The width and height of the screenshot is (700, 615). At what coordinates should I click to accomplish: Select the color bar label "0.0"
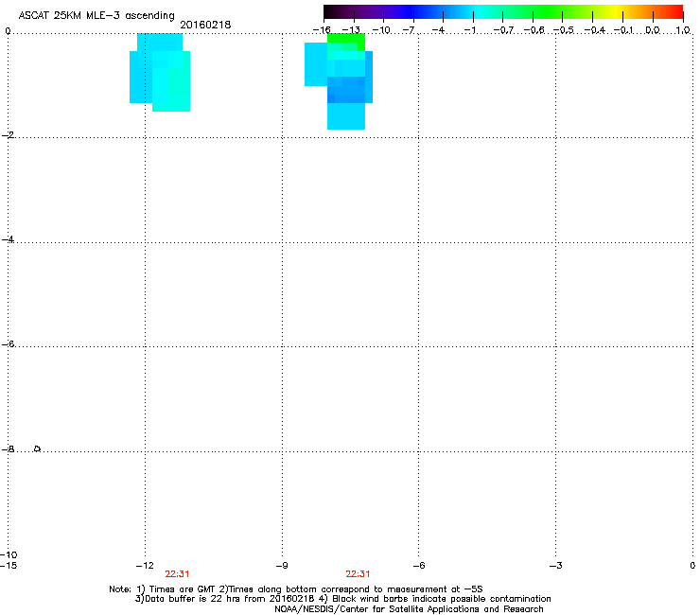[x=653, y=30]
